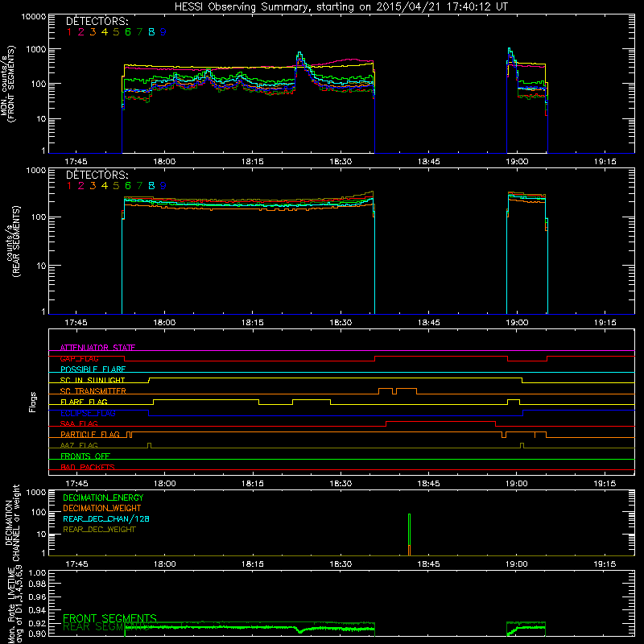Click the 18:00 tick label under the flags plot
The height and width of the screenshot is (644, 644).
tap(164, 484)
